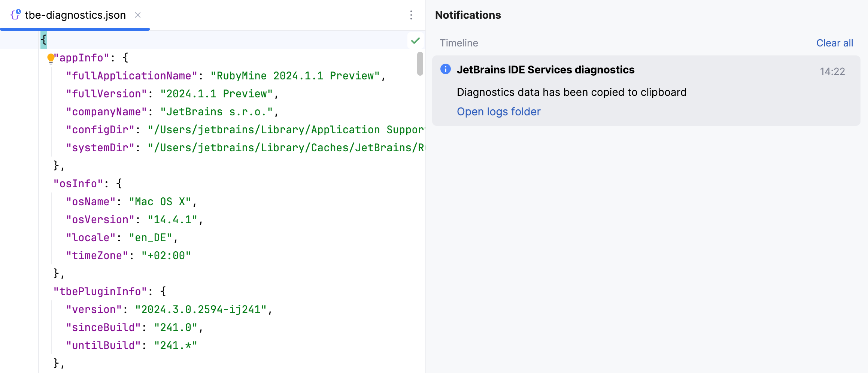Viewport: 868px width, 373px height.
Task: Click the "14.4.1" value
Action: coord(173,219)
